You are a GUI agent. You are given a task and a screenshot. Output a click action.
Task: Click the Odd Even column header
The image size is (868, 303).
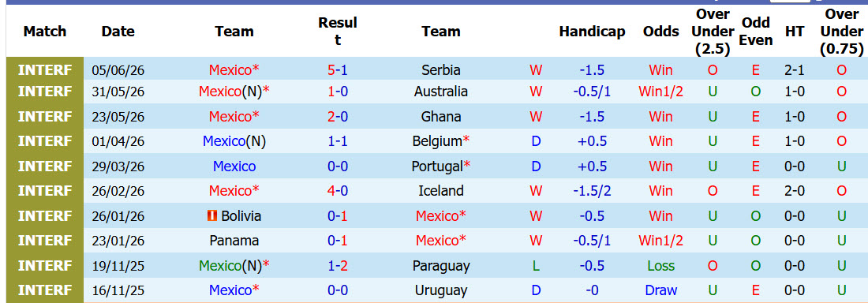point(756,32)
